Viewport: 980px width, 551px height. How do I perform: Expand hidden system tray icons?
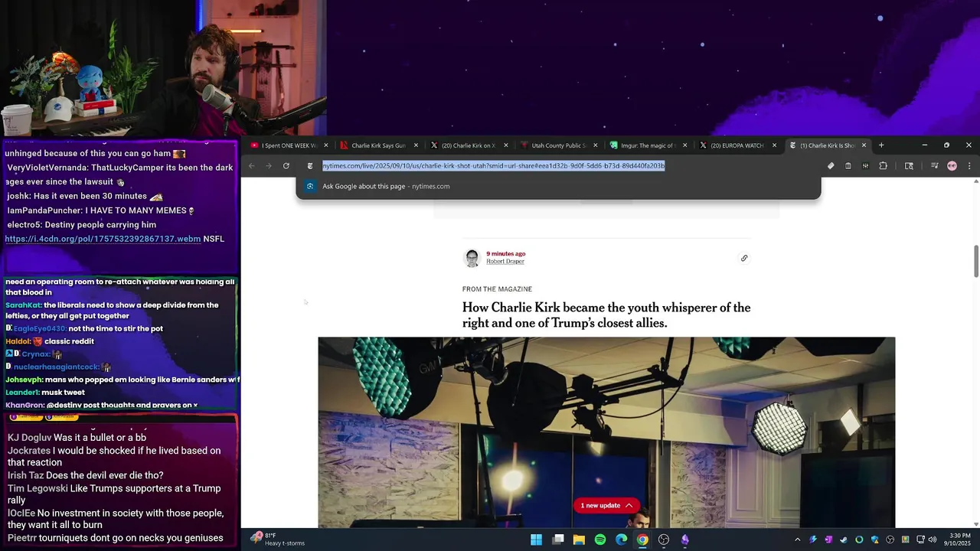click(x=797, y=540)
